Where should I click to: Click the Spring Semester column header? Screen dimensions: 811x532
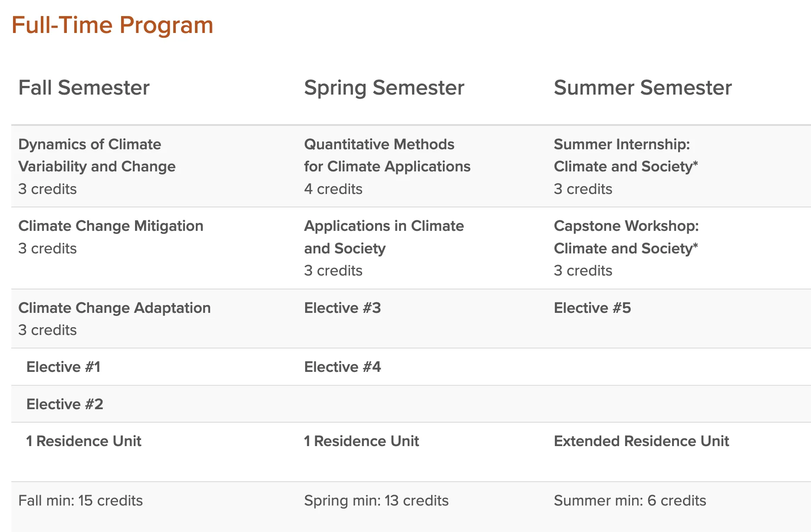pyautogui.click(x=384, y=88)
